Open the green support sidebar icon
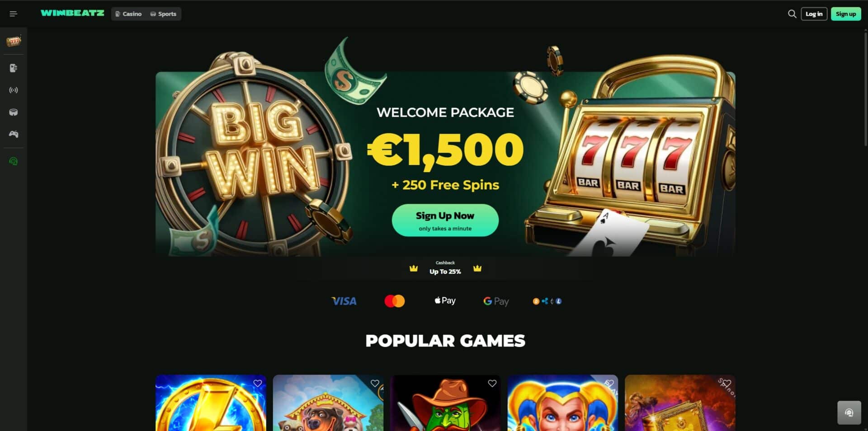 [14, 161]
